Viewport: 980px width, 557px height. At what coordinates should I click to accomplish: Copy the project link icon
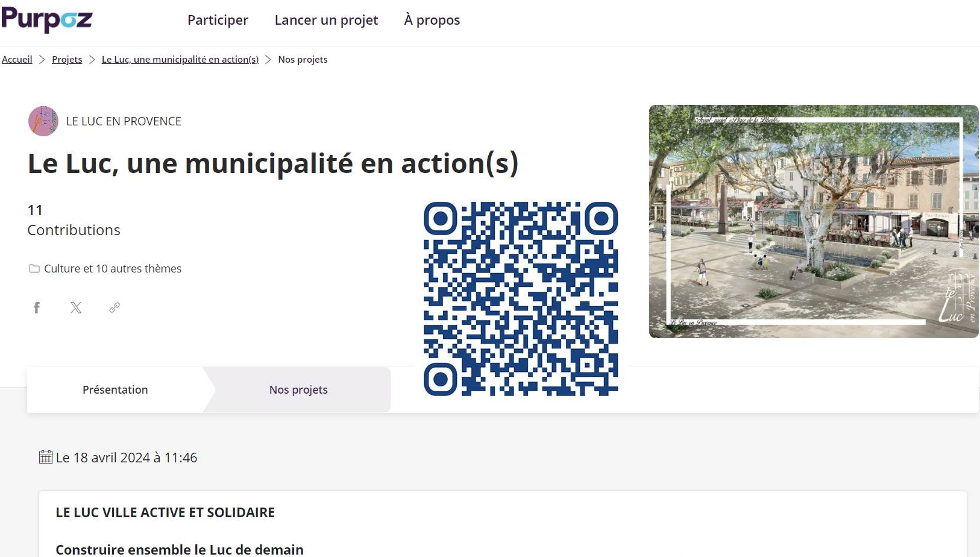tap(115, 308)
